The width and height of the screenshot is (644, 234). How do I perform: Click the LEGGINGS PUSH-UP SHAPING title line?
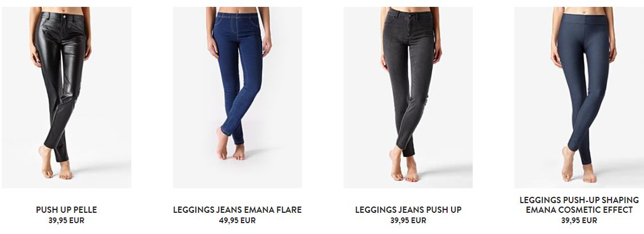coord(579,200)
